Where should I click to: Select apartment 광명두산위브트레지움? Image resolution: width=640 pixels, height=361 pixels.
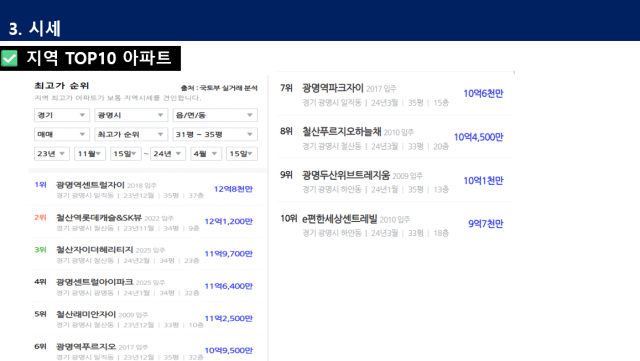(x=346, y=175)
